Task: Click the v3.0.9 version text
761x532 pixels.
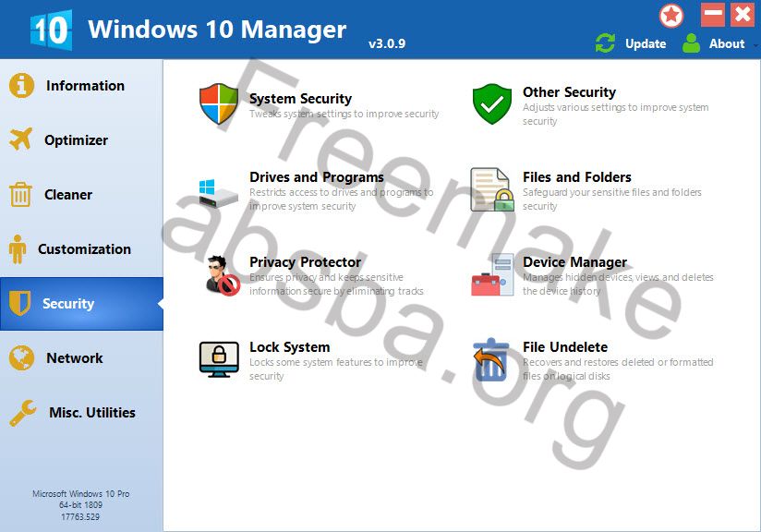Action: point(387,43)
